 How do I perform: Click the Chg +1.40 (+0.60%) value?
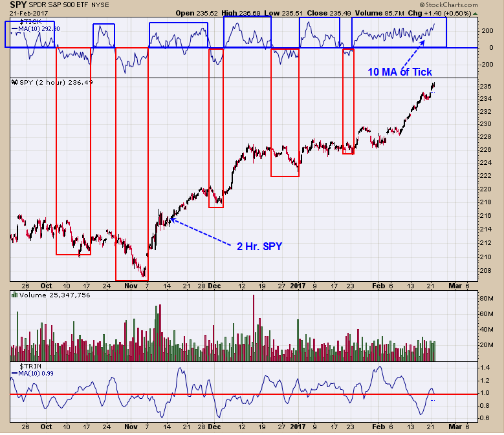pyautogui.click(x=439, y=13)
